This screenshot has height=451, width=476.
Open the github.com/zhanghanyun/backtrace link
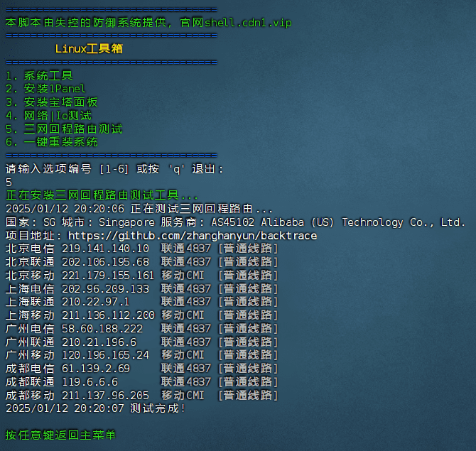(x=193, y=236)
